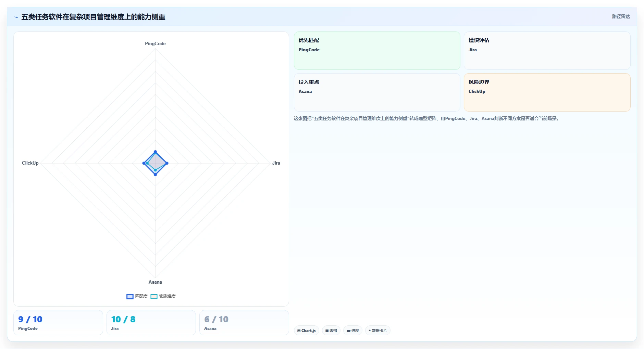
Task: Click the 匹配度 data point on the PingCode axis
Action: coord(155,152)
